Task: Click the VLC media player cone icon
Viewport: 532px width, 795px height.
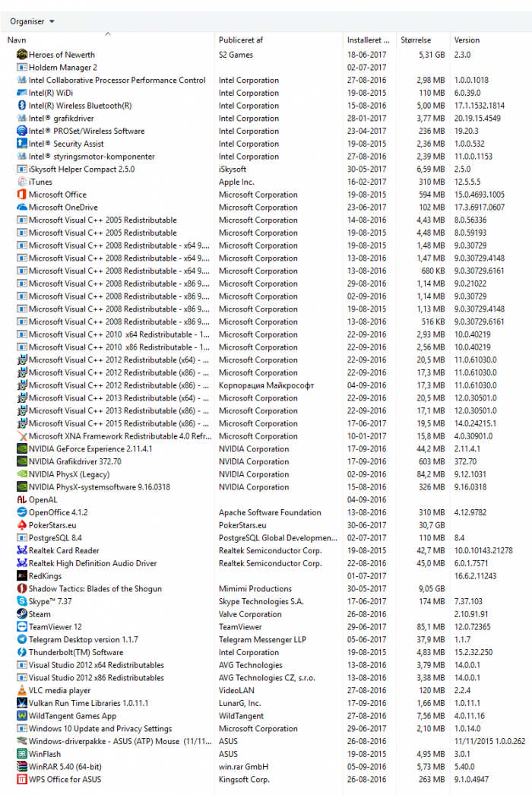Action: [22, 690]
